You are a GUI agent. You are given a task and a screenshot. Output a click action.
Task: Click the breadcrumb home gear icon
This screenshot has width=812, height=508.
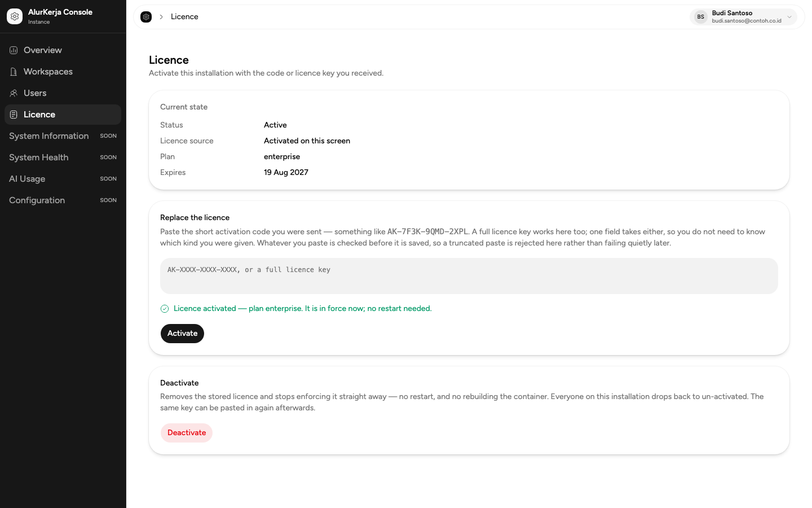coord(146,17)
